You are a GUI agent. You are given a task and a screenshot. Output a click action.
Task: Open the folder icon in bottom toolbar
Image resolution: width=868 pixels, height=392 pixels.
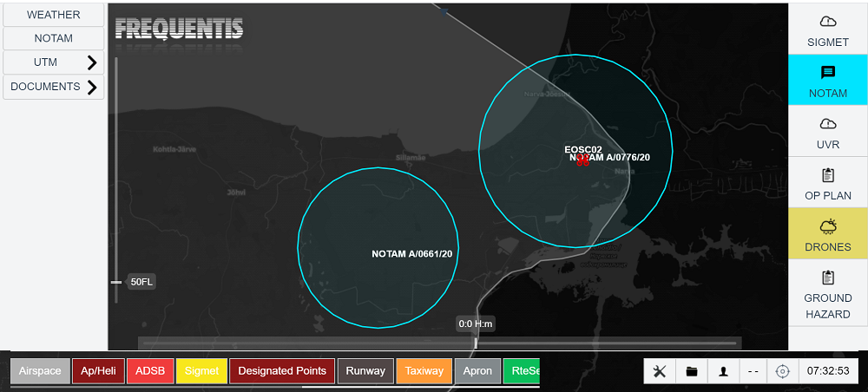[692, 371]
